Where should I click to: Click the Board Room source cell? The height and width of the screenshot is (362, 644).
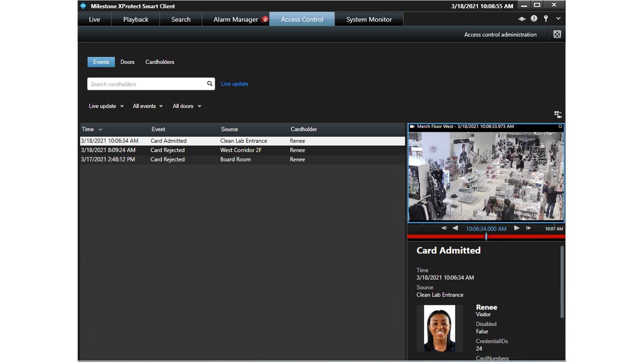pos(235,160)
